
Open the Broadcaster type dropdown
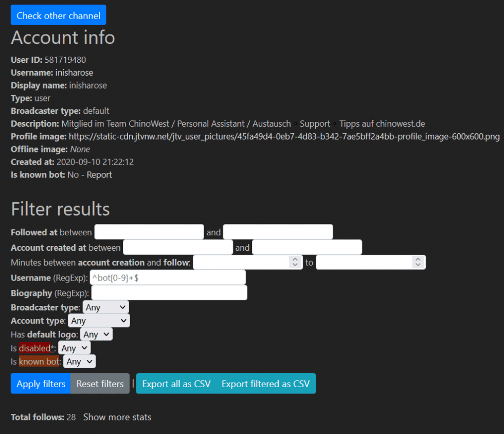click(x=105, y=307)
